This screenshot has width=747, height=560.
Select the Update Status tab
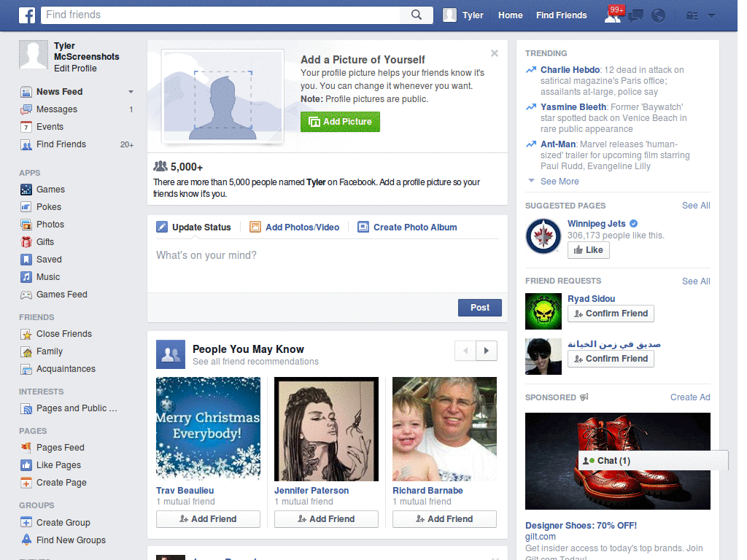coord(194,227)
